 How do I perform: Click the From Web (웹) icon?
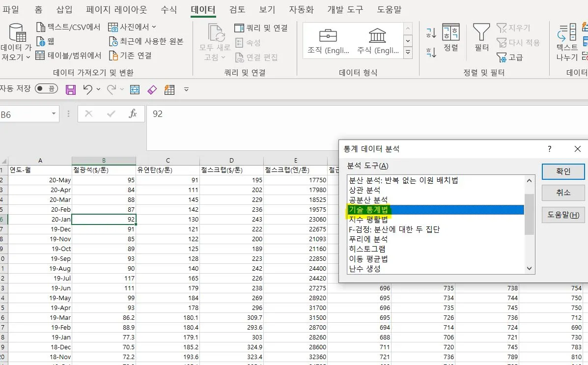pyautogui.click(x=40, y=41)
